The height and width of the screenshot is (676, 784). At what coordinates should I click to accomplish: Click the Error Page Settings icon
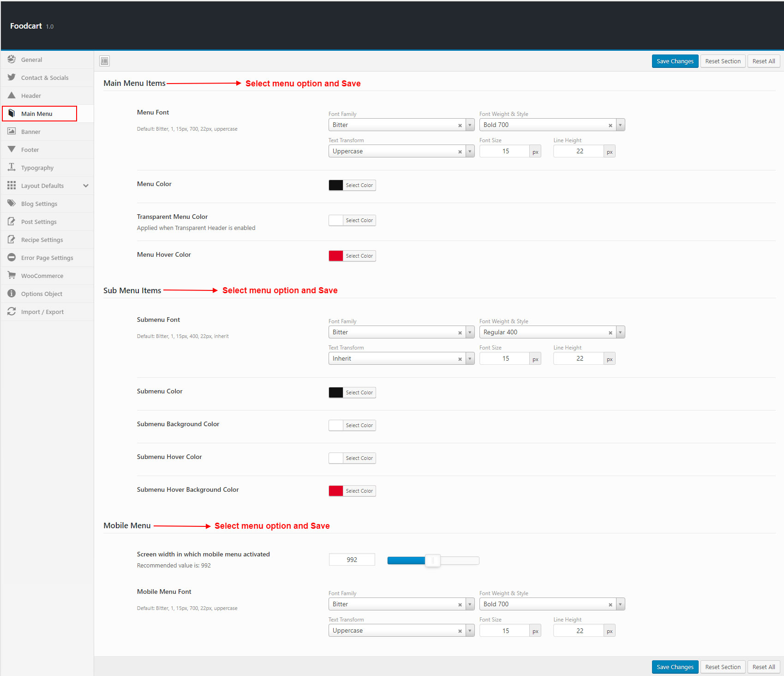tap(12, 258)
